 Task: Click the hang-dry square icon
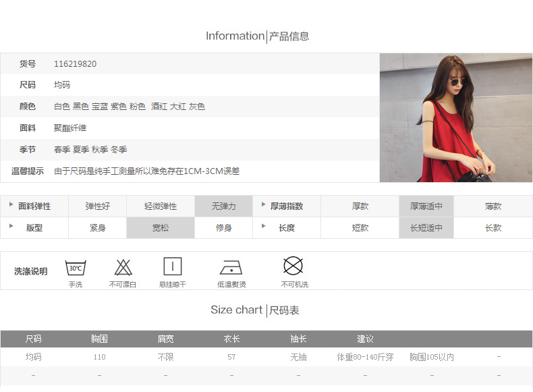pos(173,267)
